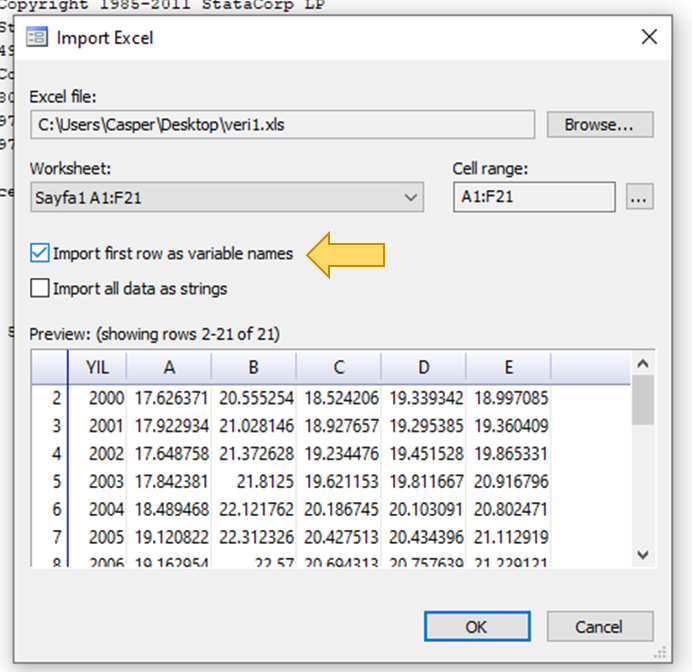This screenshot has height=672, width=692.
Task: Close the Import Excel dialog
Action: (649, 38)
